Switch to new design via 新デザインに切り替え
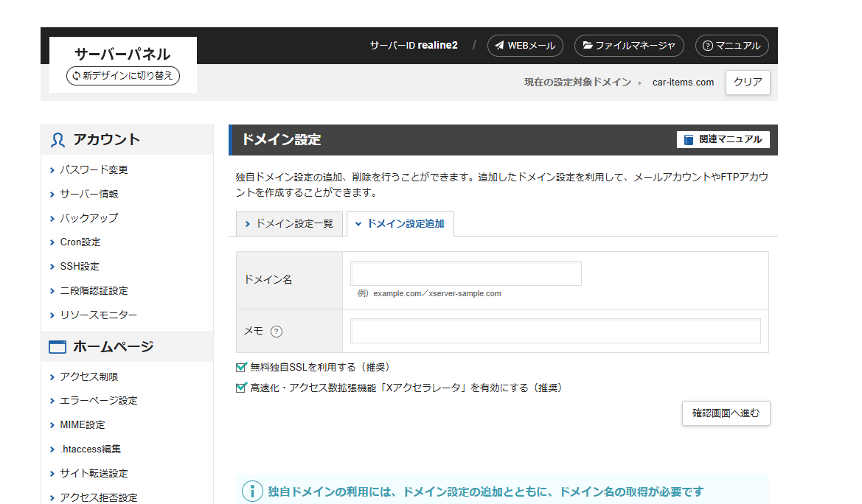 (123, 76)
